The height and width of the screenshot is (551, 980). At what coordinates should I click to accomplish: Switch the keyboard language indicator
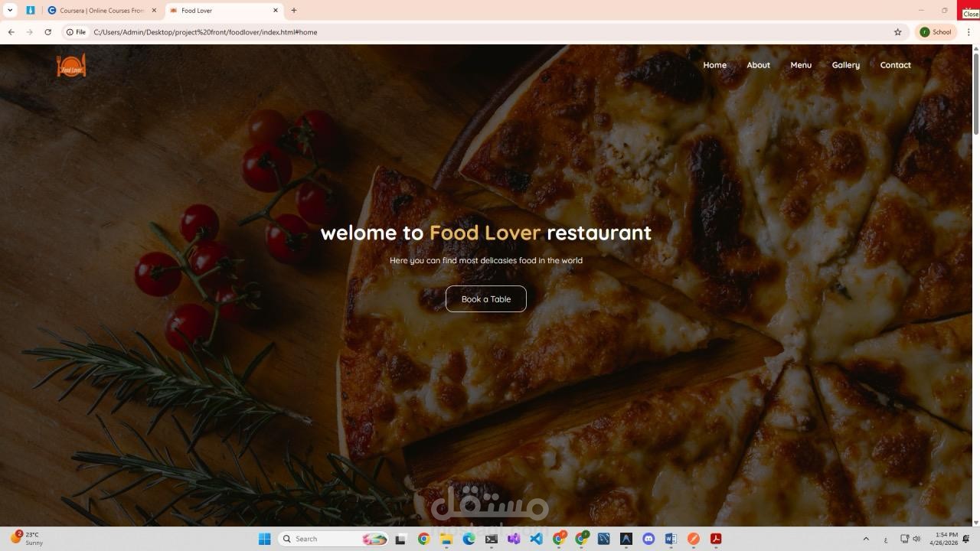click(x=886, y=539)
